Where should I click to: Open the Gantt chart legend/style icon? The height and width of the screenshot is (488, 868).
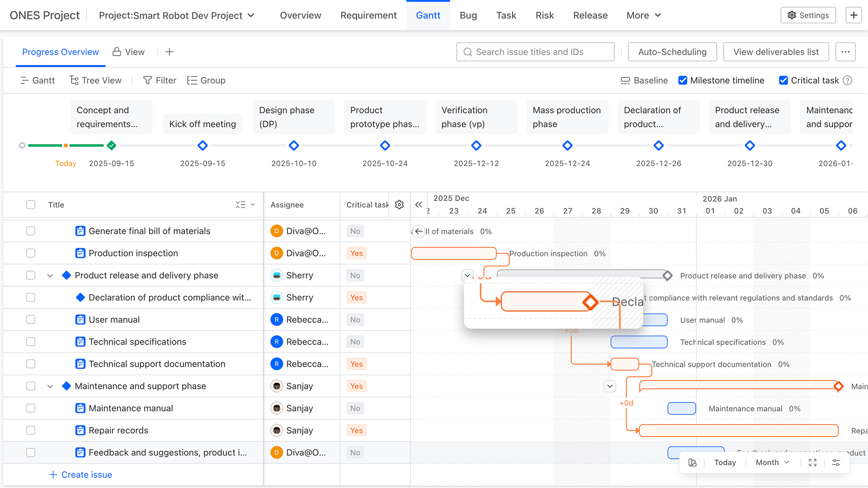click(x=692, y=462)
